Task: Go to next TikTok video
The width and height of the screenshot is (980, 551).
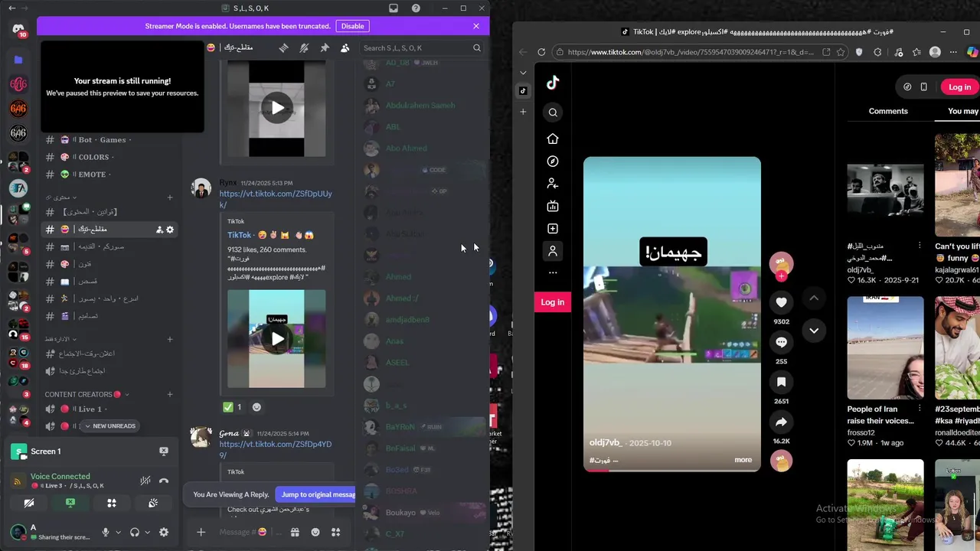Action: (x=814, y=331)
